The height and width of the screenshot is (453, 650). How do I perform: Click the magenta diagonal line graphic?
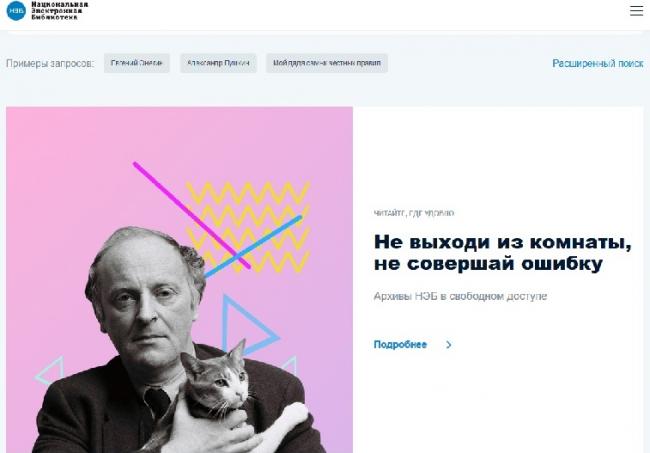[192, 216]
